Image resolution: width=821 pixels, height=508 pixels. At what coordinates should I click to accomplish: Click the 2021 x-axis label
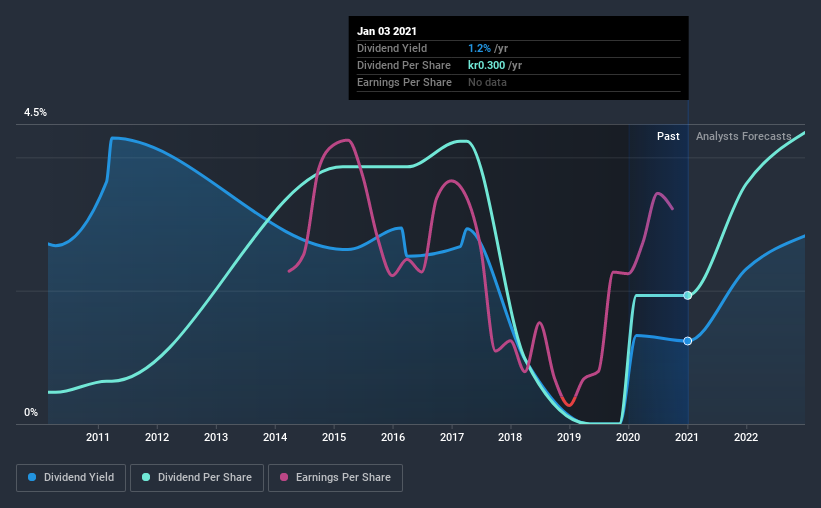coord(686,437)
